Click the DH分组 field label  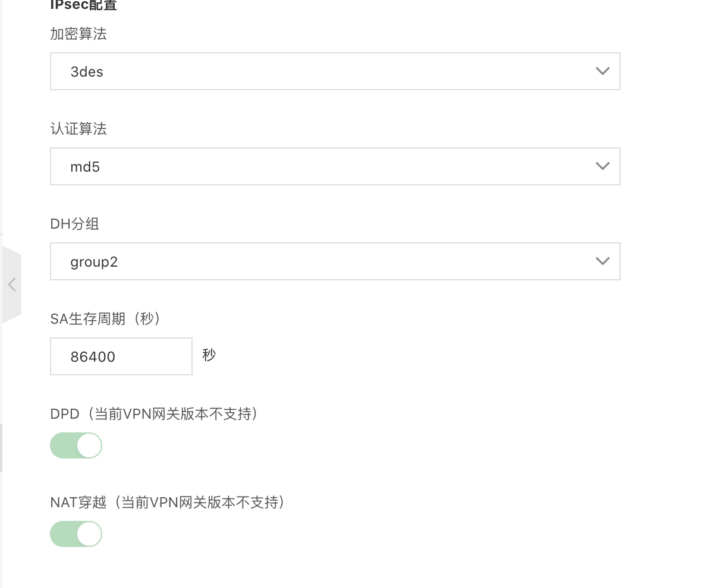(x=75, y=224)
